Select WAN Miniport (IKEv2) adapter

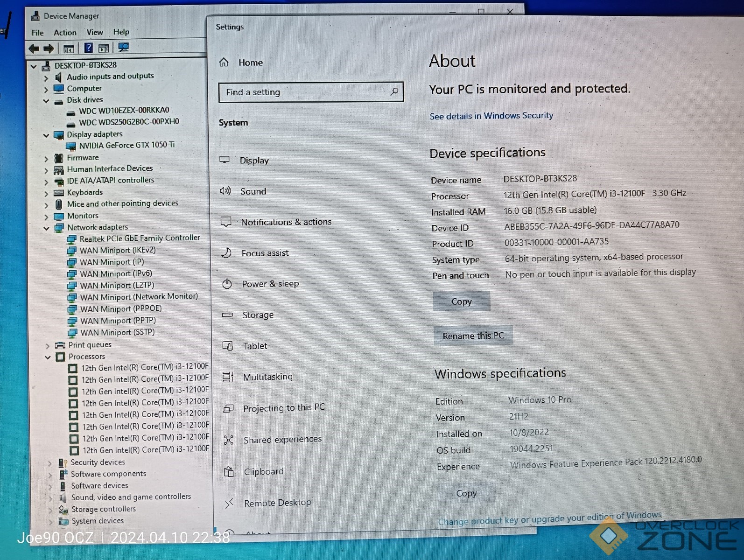tap(118, 250)
